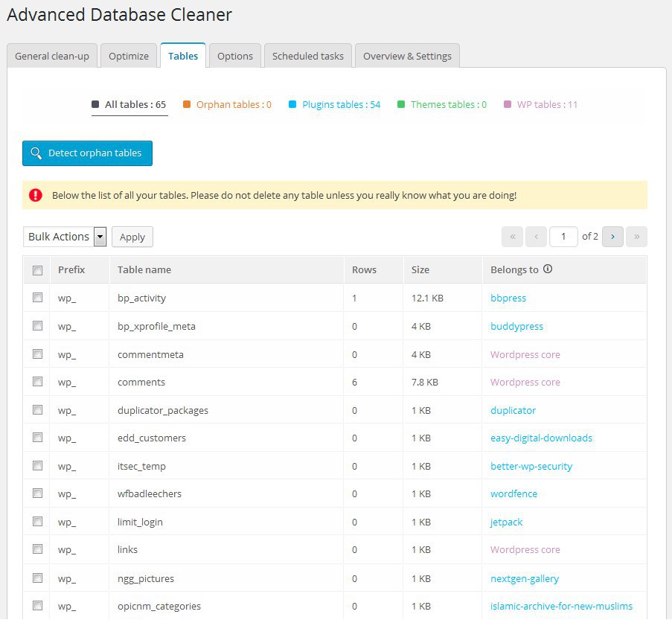Open the Bulk Actions dropdown

pos(65,237)
